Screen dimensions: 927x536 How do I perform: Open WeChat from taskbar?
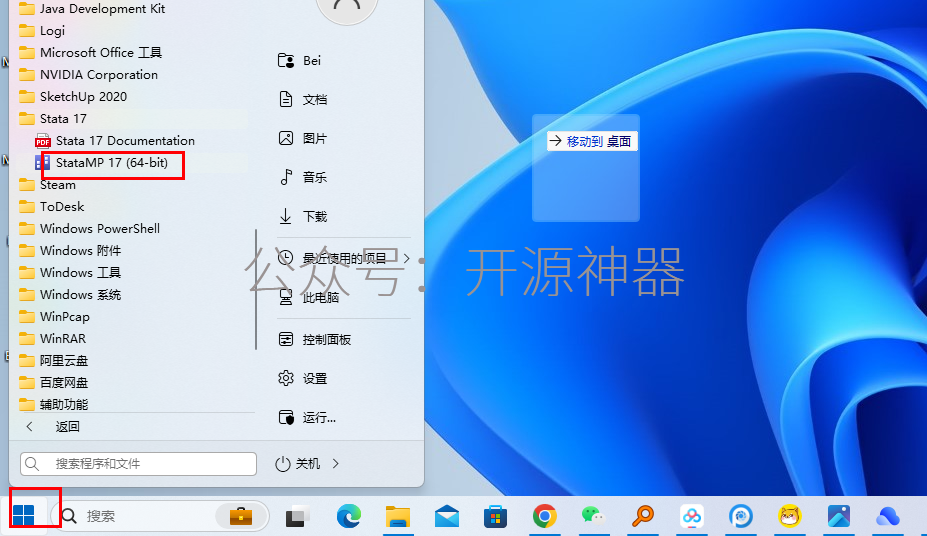594,516
